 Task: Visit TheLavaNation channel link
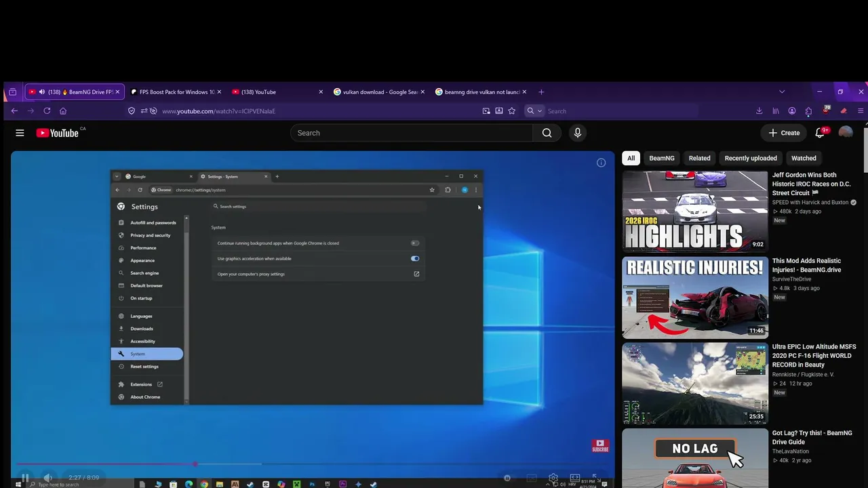(791, 451)
